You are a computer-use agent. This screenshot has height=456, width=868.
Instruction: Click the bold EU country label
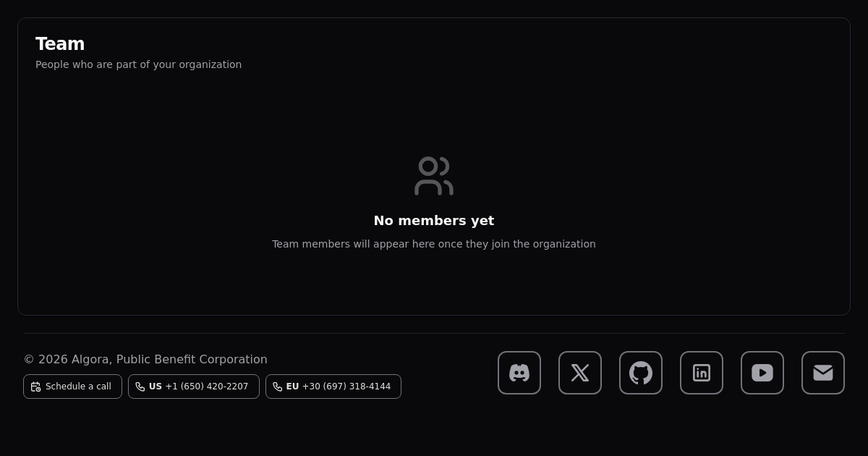point(292,387)
